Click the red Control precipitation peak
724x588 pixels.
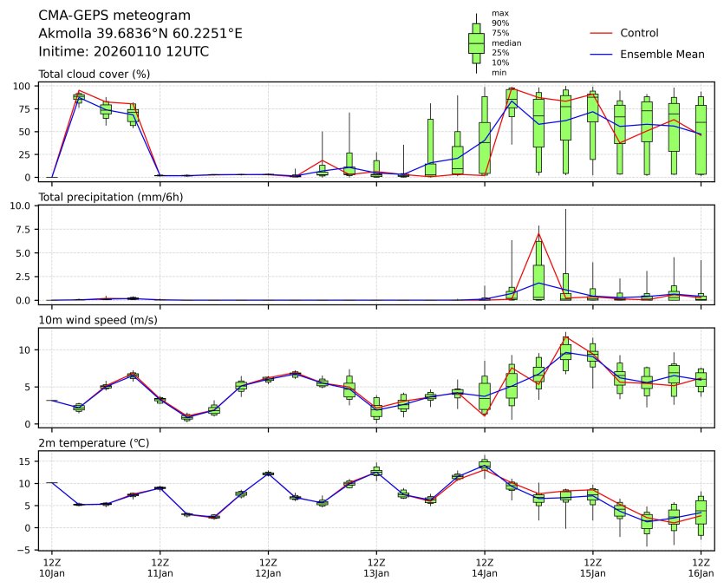point(538,233)
